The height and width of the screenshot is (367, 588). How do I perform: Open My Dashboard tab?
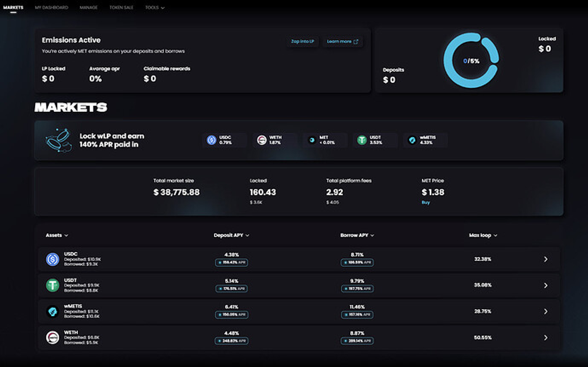(51, 7)
